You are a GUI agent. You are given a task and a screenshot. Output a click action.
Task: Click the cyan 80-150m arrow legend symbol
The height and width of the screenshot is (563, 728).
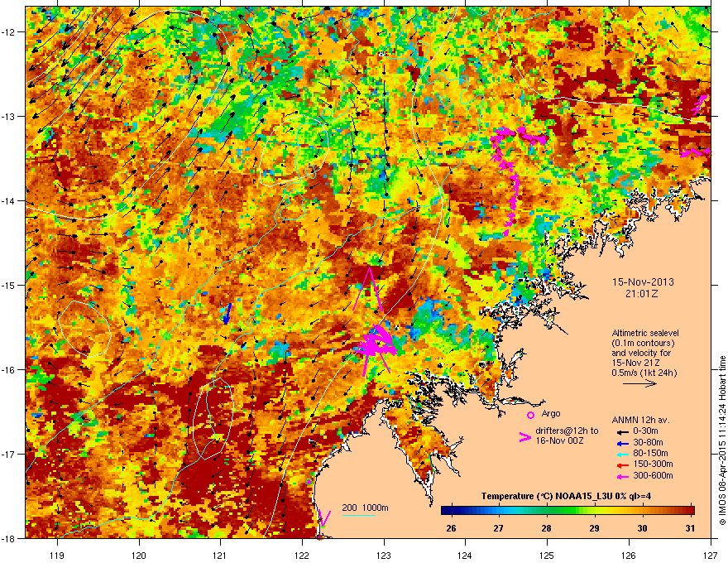tap(623, 454)
